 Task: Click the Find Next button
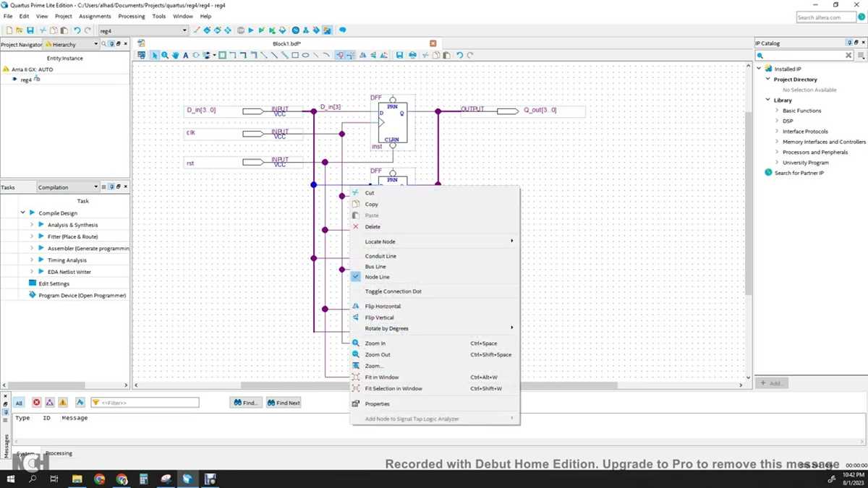coord(283,403)
